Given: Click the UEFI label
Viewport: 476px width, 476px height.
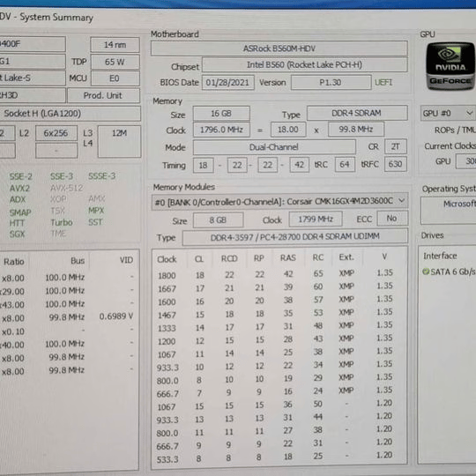Looking at the screenshot, I should 383,82.
